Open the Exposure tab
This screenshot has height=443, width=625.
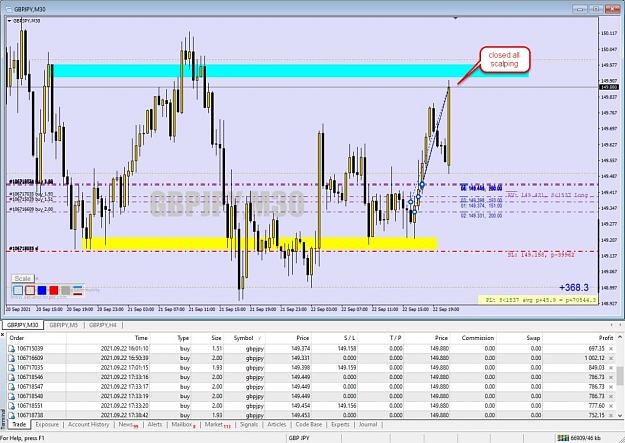pyautogui.click(x=47, y=425)
